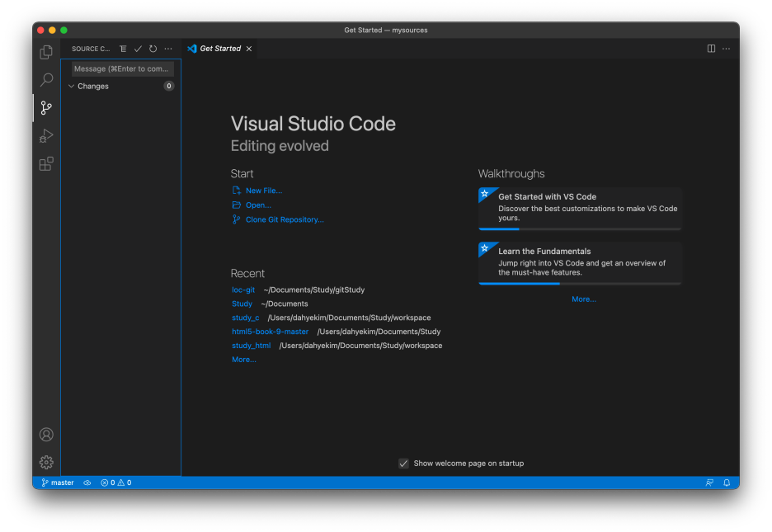The height and width of the screenshot is (532, 772).
Task: Click the ~/Documents/Study/gitStudy path text
Action: click(314, 290)
